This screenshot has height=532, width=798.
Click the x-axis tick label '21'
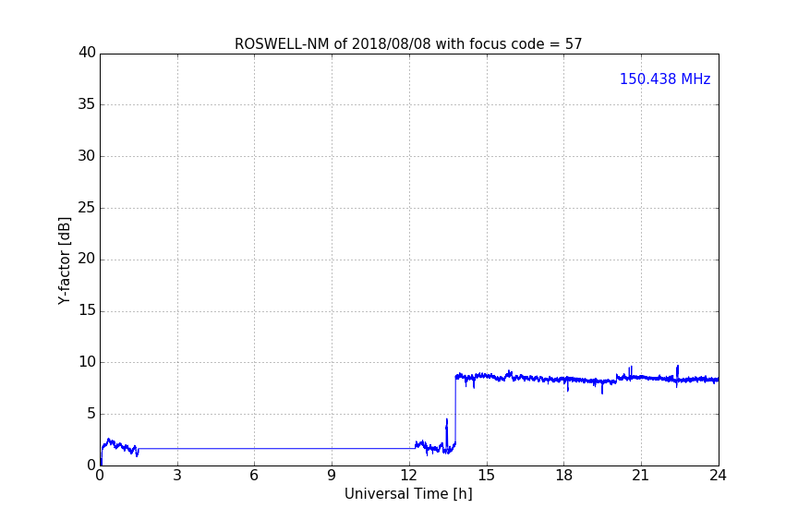pos(641,476)
